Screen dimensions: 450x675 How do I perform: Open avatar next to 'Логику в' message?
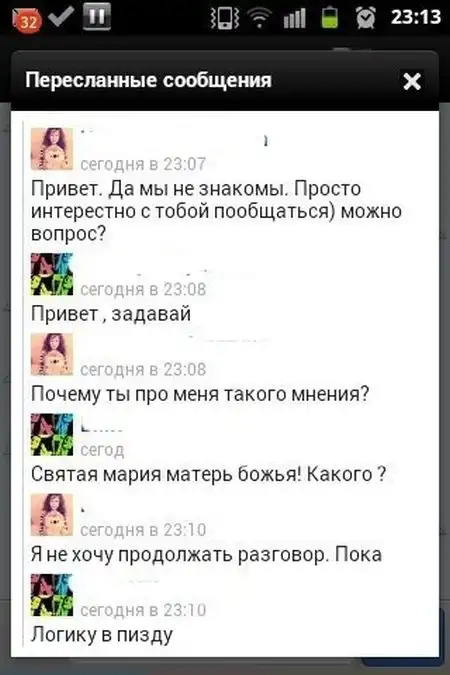click(52, 595)
